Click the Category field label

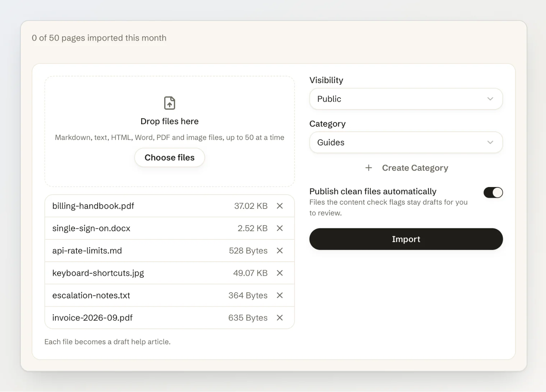(x=328, y=124)
